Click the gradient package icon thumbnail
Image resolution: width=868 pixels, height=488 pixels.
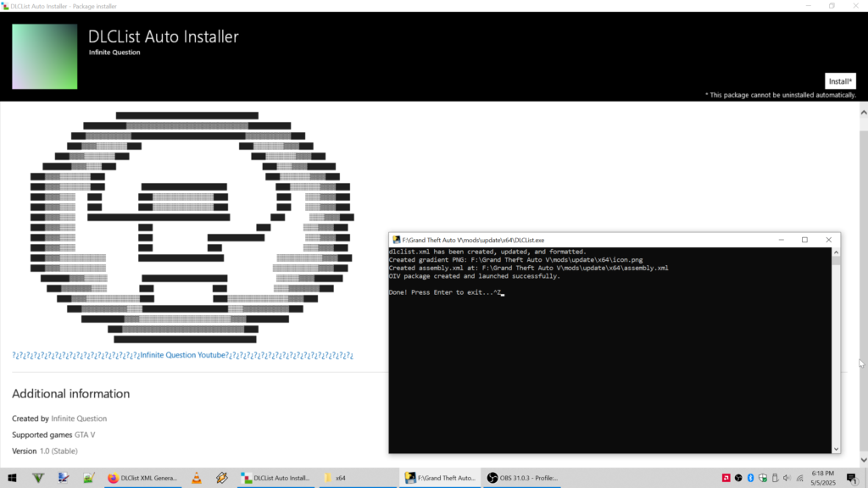[45, 56]
